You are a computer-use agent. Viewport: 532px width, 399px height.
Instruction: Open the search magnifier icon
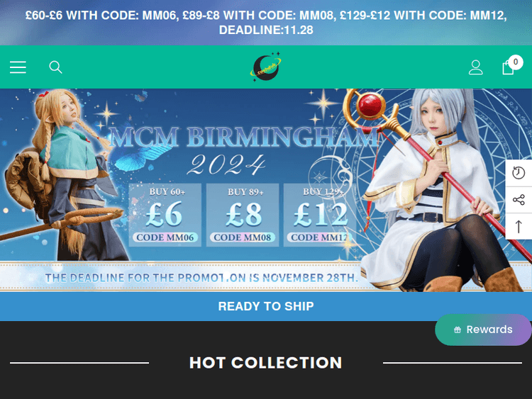[55, 67]
